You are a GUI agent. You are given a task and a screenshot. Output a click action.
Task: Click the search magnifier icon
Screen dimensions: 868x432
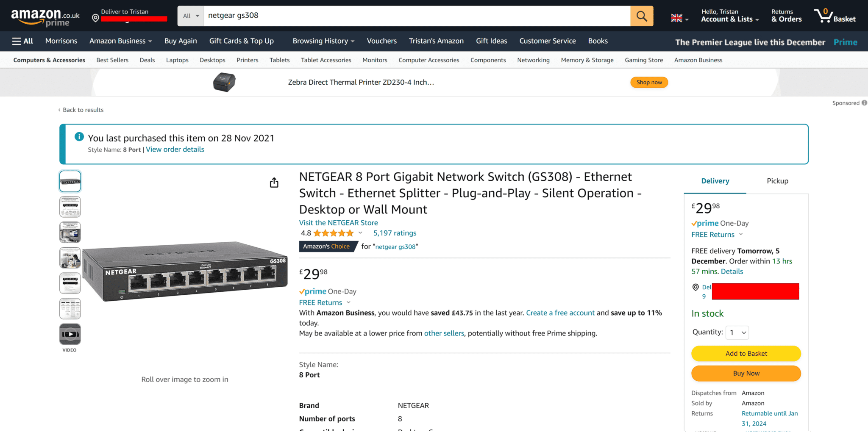point(641,16)
